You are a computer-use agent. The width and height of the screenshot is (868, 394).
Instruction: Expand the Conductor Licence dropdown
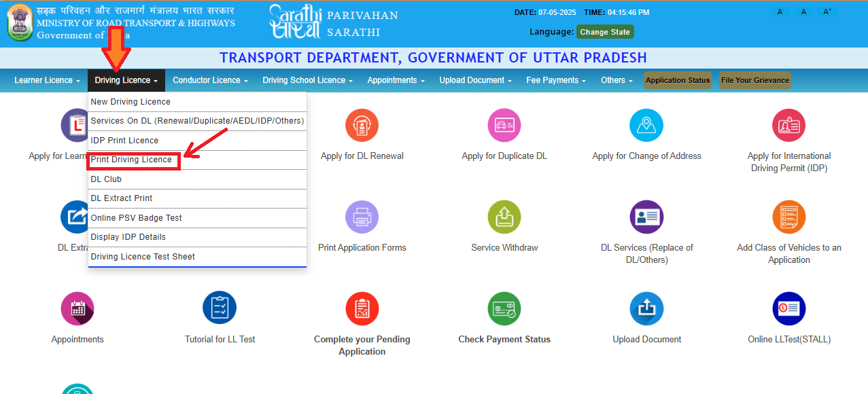[x=210, y=80]
